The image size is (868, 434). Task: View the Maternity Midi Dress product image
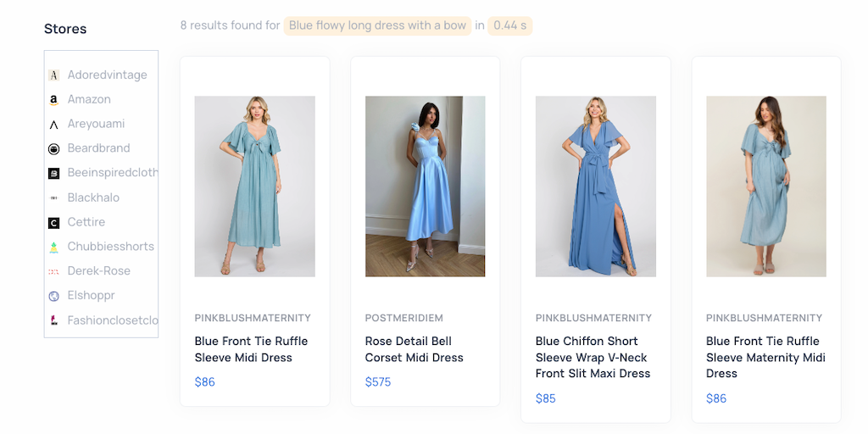pos(765,186)
